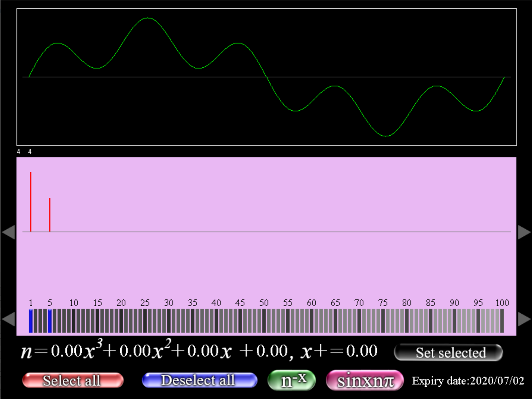
Task: Deselect the blue harmonic 5 selector bar
Action: tap(50, 321)
